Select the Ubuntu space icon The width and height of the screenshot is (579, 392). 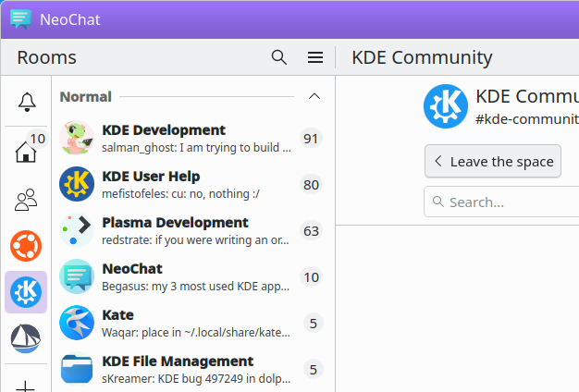click(26, 246)
